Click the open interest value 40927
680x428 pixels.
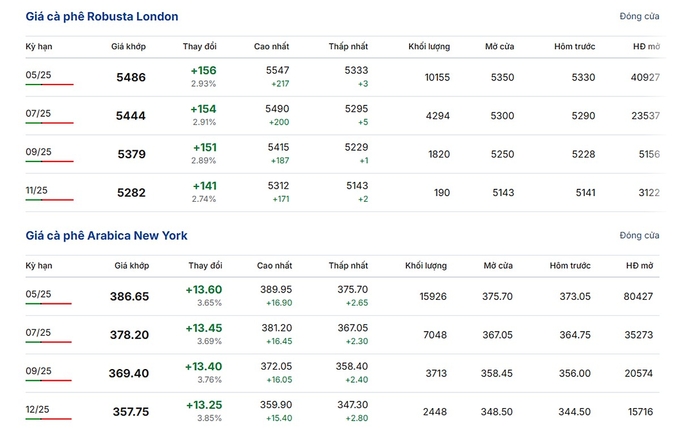click(645, 78)
